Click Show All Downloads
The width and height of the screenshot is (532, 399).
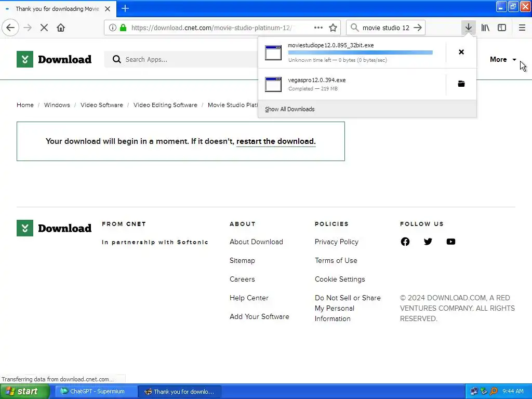290,109
